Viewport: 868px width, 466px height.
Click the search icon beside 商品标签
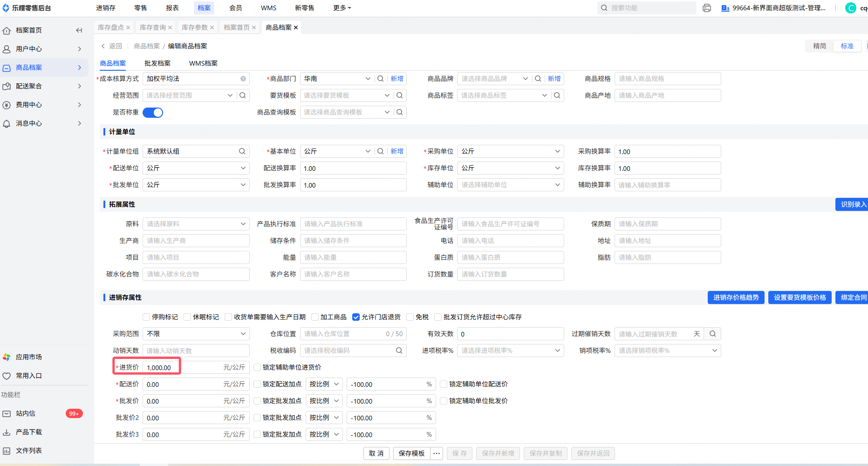(557, 95)
